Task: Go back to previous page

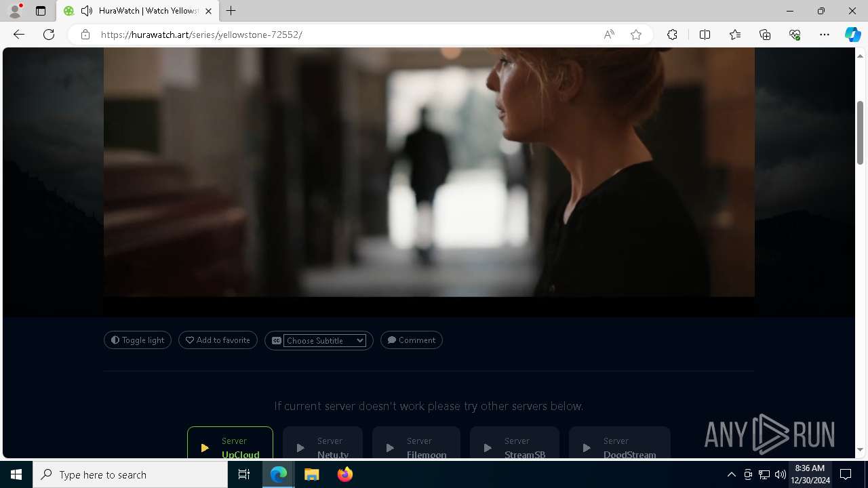Action: tap(19, 35)
